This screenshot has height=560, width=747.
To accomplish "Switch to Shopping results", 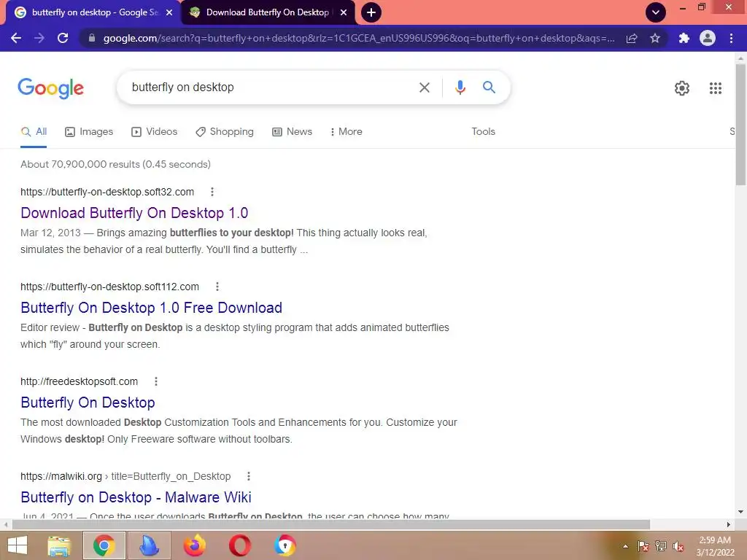I will 225,132.
